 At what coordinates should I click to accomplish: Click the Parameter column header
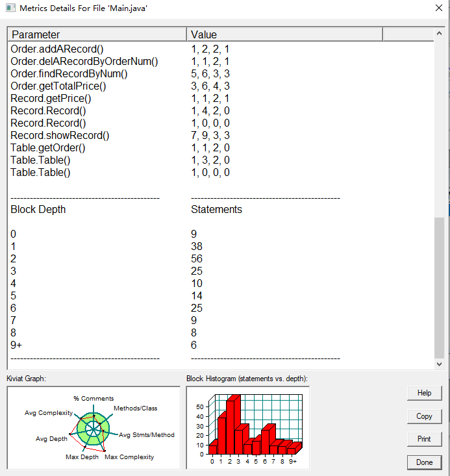click(x=97, y=34)
